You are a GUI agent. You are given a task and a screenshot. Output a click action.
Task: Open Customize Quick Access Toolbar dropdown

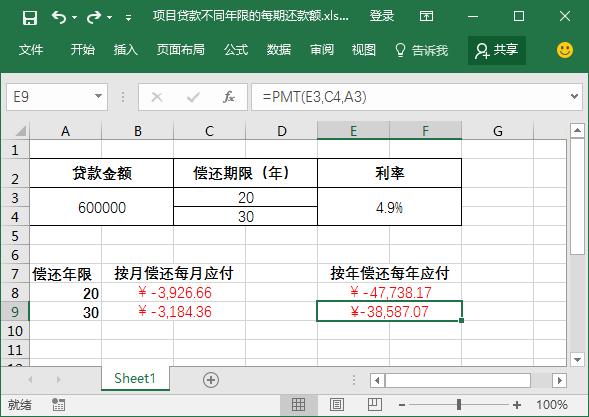pos(128,18)
